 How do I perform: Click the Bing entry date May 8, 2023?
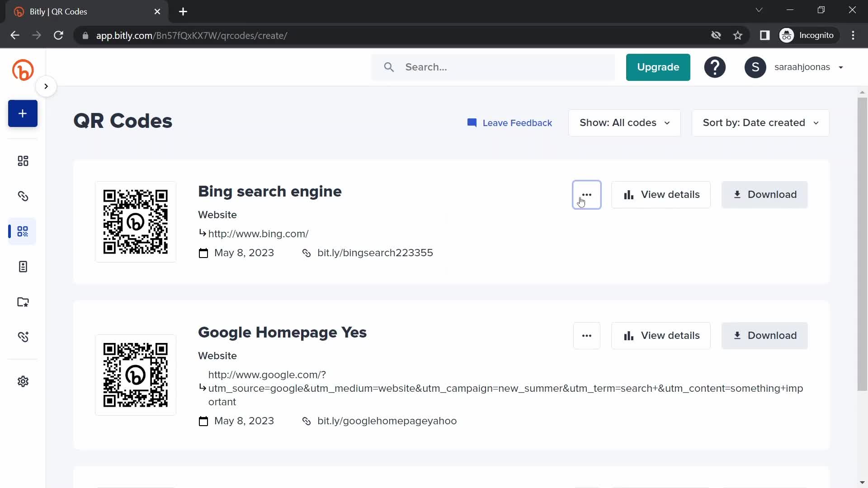pos(244,253)
